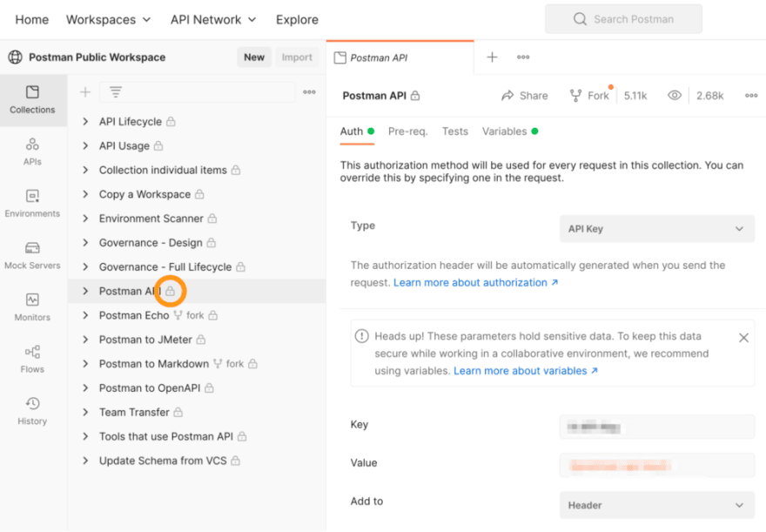Screen dimensions: 766x532
Task: Click the Key input field
Action: tap(656, 427)
